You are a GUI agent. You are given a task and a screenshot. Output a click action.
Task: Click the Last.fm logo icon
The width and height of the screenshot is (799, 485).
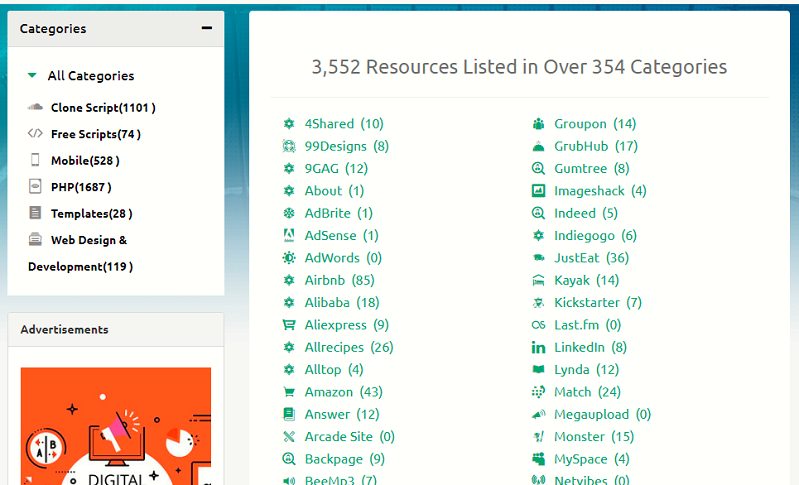click(538, 325)
